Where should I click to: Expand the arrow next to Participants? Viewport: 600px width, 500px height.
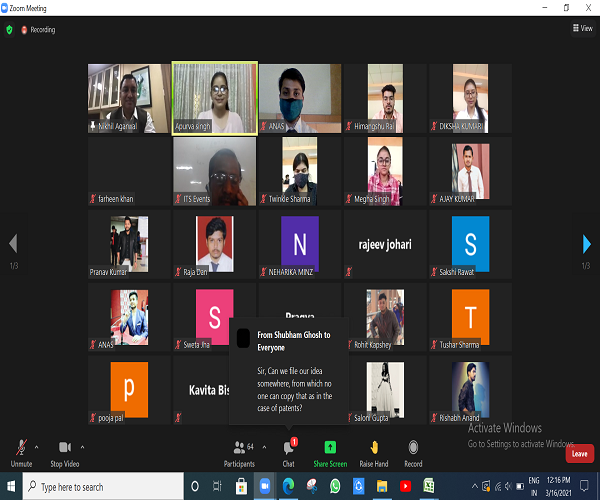click(x=264, y=447)
